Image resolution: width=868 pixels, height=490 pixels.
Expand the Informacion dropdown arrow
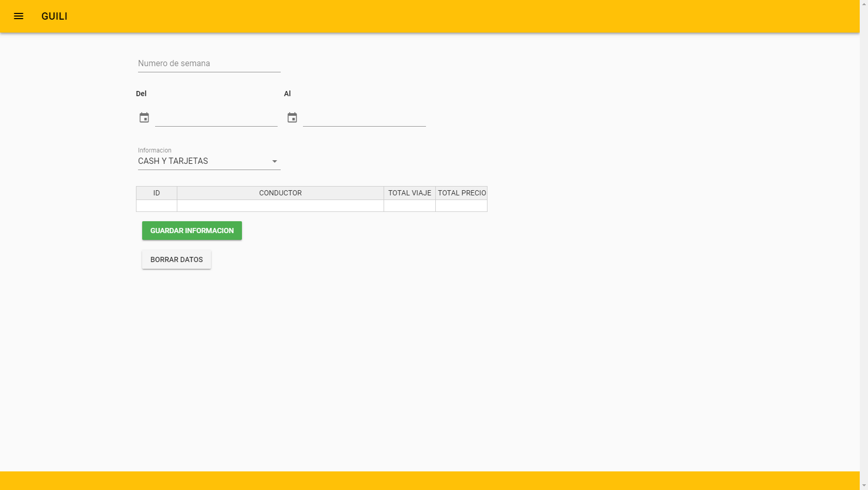point(275,161)
